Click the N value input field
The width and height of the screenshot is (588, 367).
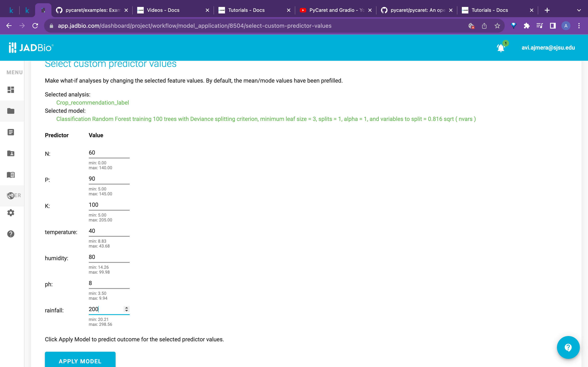(109, 153)
